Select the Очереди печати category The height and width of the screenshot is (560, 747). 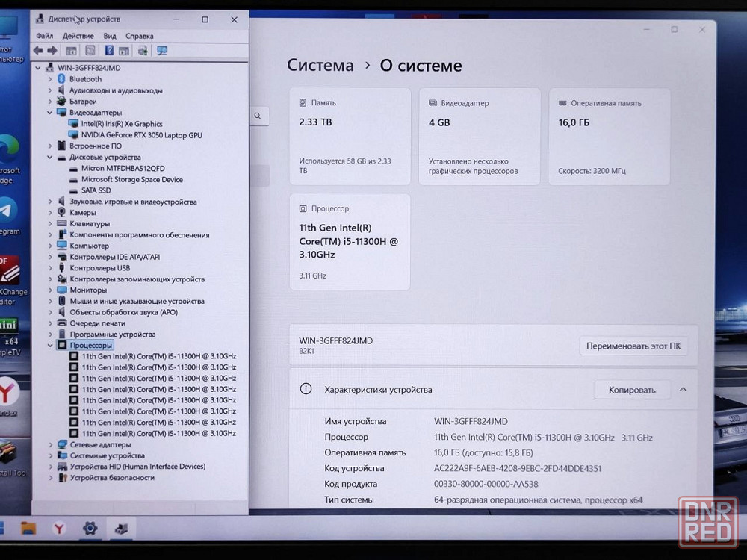[97, 323]
